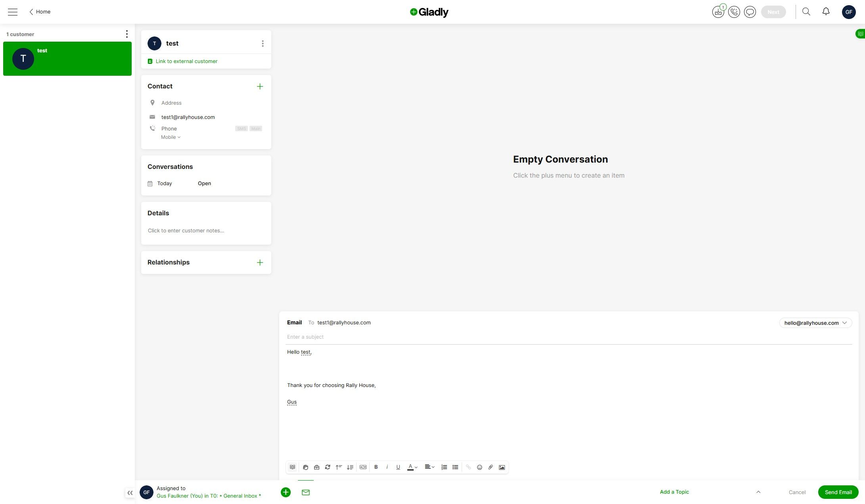Image resolution: width=865 pixels, height=504 pixels.
Task: Open search with magnifying glass icon
Action: point(806,11)
